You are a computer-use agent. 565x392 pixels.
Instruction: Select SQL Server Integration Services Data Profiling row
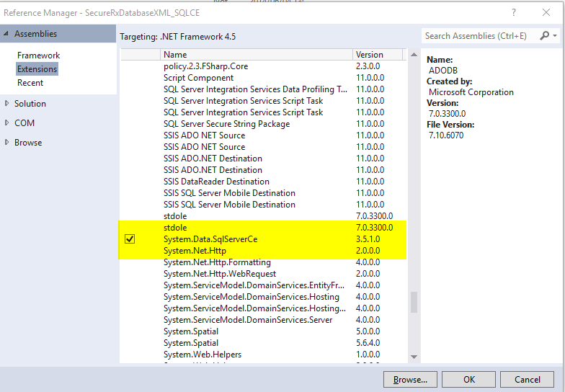(x=263, y=89)
